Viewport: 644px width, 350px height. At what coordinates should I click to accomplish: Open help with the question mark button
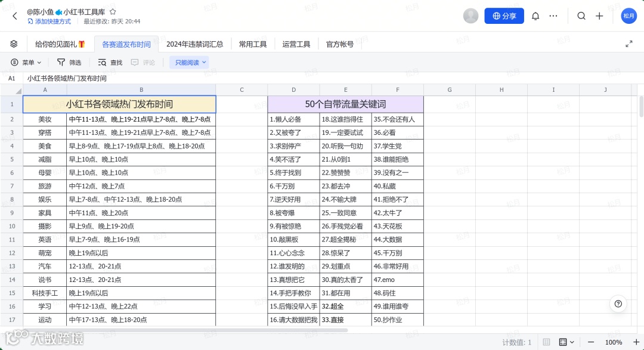pyautogui.click(x=618, y=304)
